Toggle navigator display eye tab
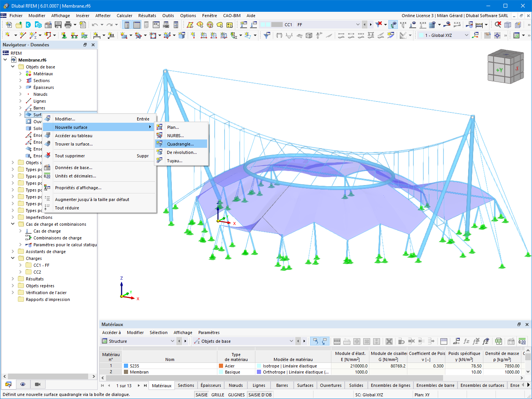 23,384
